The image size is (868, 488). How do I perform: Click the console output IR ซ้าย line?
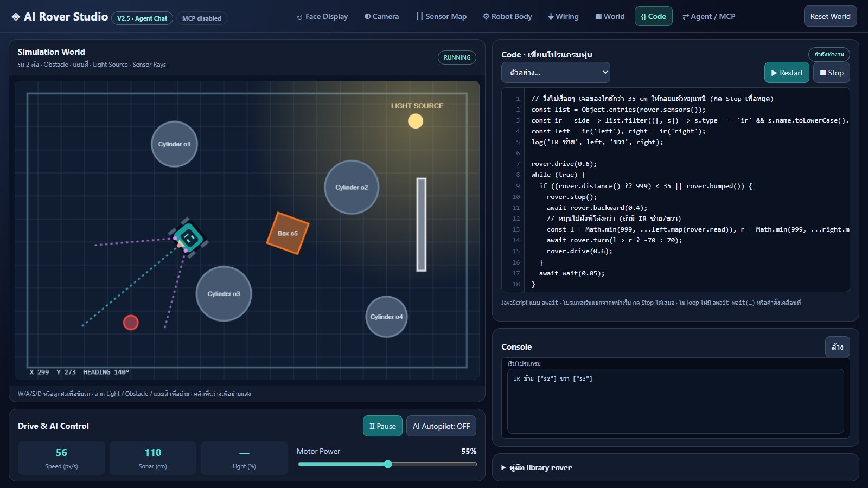coord(553,378)
